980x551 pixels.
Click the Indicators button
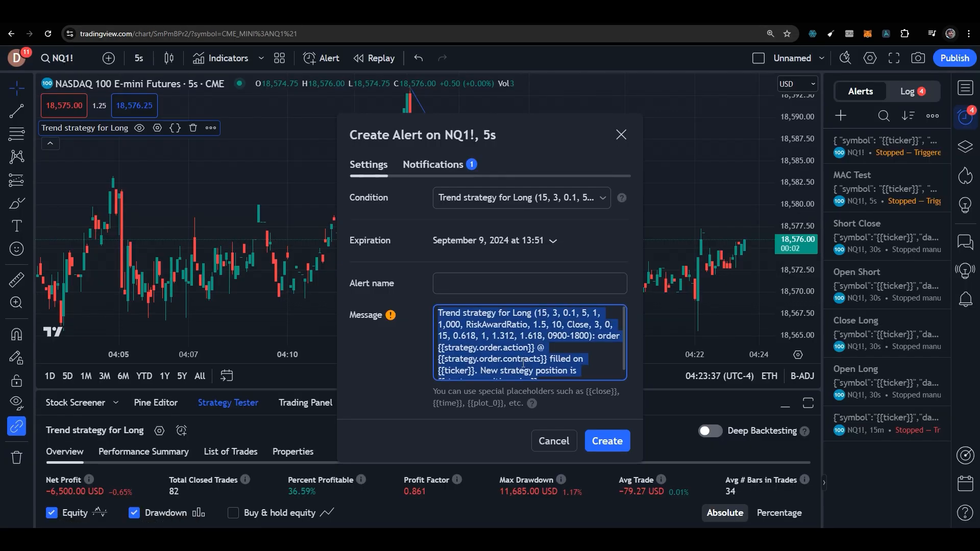[228, 58]
